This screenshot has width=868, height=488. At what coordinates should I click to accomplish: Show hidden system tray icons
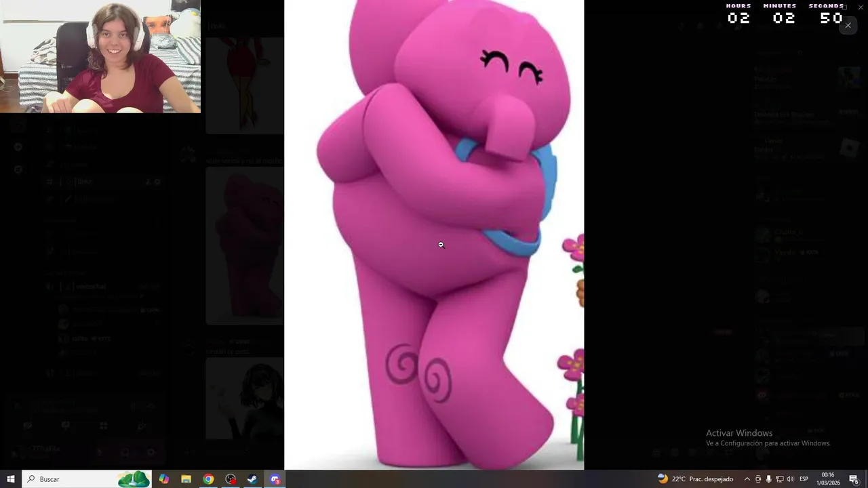(x=747, y=479)
